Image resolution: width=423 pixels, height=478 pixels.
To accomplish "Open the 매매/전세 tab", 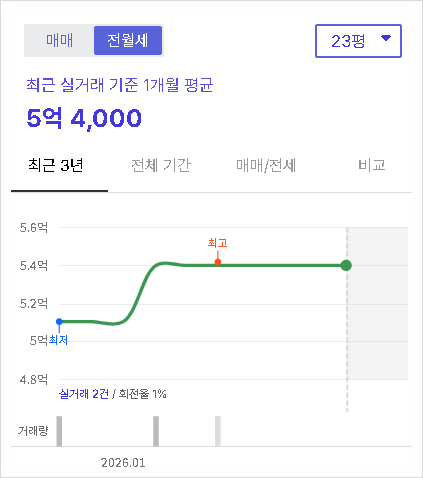I will 266,165.
